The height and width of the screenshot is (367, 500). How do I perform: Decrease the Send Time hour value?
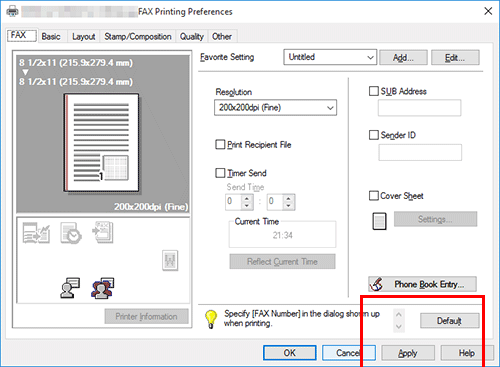[247, 206]
